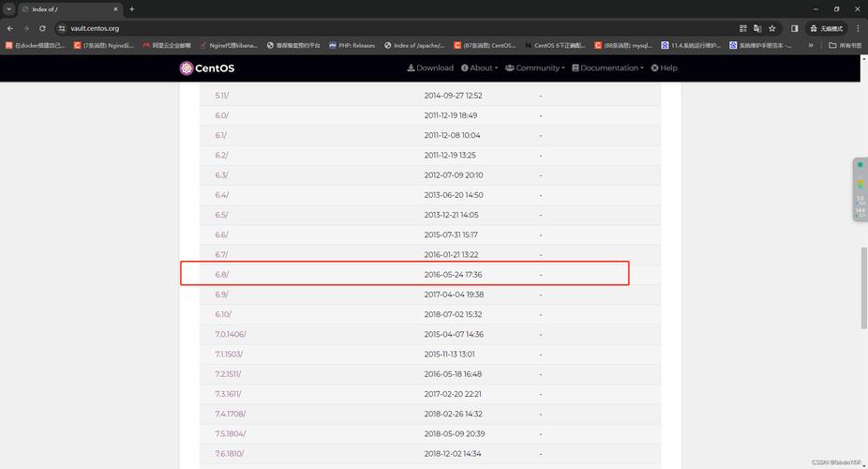Viewport: 868px width, 469px height.
Task: Open the site information icon in address bar
Action: point(62,28)
